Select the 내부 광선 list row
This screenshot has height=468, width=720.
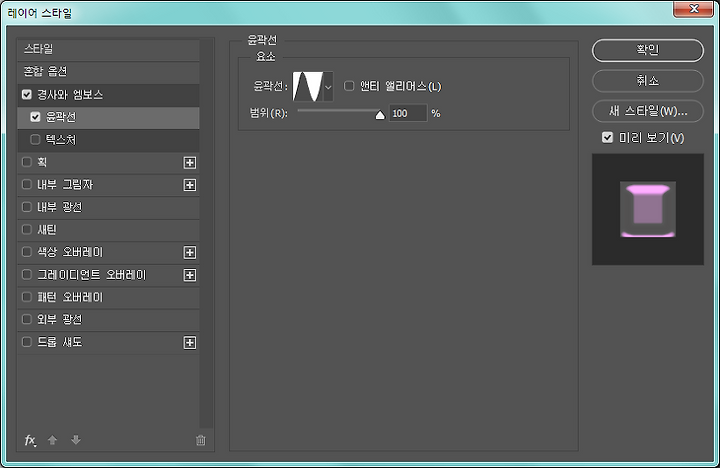pyautogui.click(x=108, y=207)
